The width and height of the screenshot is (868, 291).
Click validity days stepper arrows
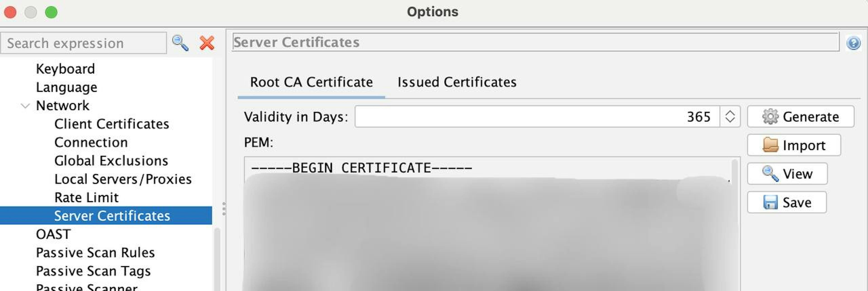[730, 117]
